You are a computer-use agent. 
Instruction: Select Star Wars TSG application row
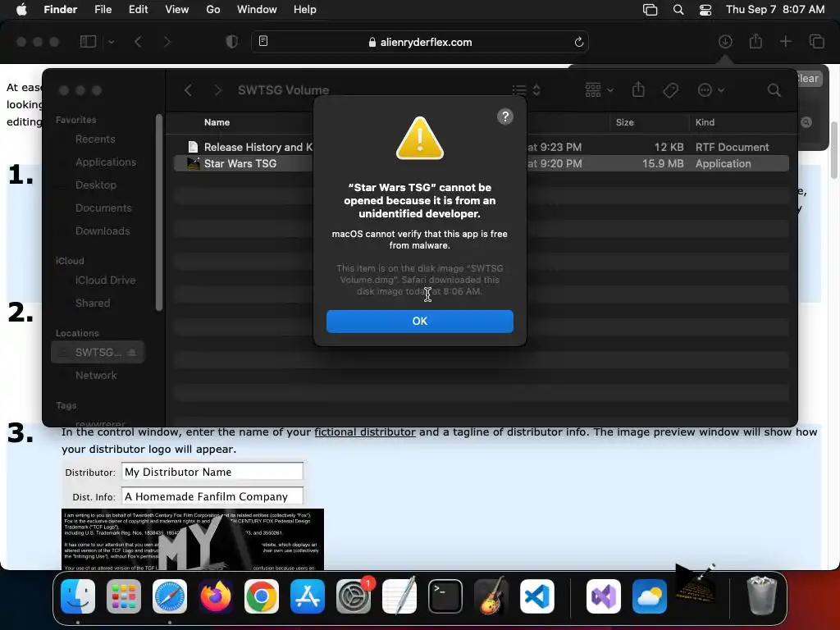pos(481,163)
